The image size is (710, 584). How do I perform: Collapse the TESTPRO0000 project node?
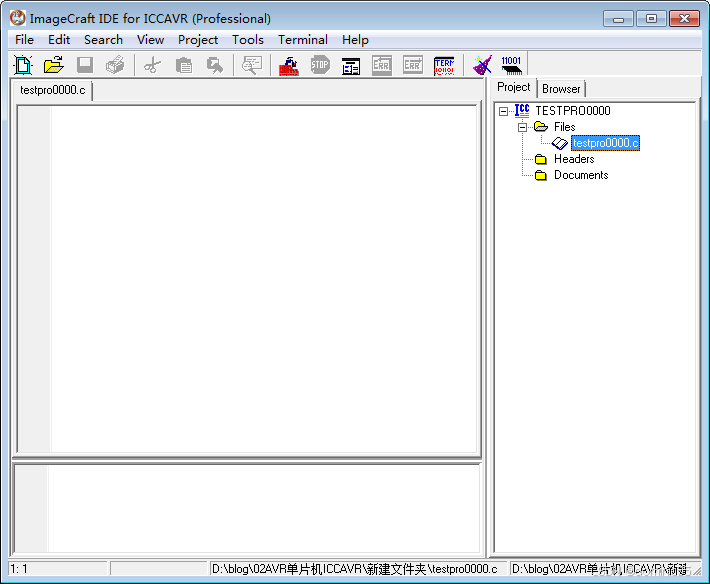click(503, 111)
